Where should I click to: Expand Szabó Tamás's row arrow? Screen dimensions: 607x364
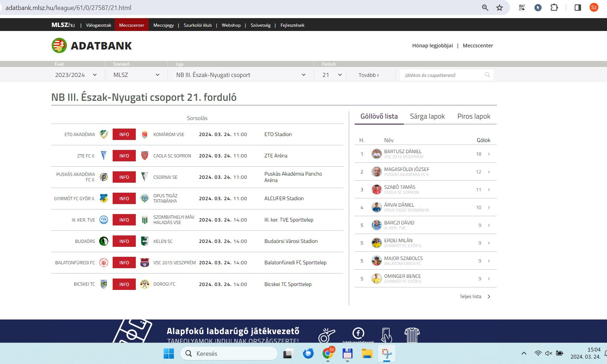pos(489,189)
